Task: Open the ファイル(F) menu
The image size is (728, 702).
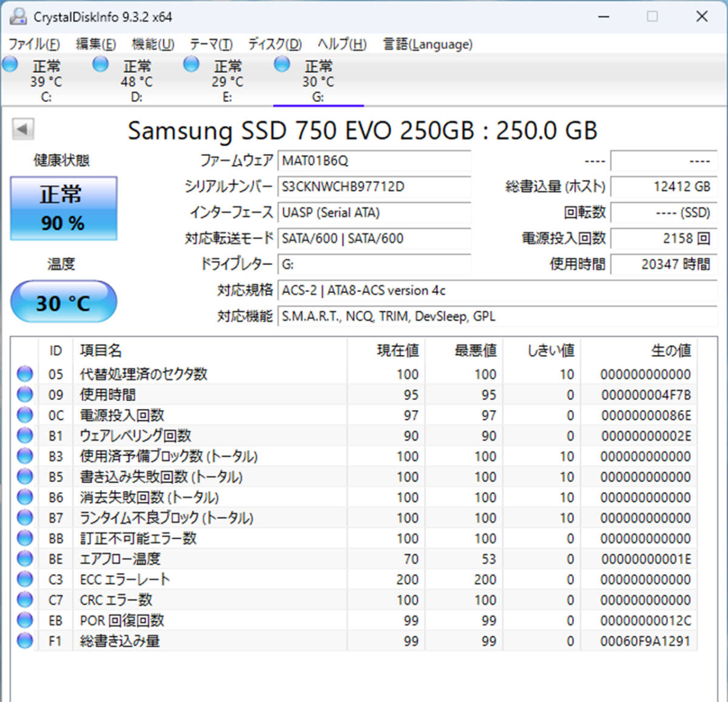Action: [34, 44]
